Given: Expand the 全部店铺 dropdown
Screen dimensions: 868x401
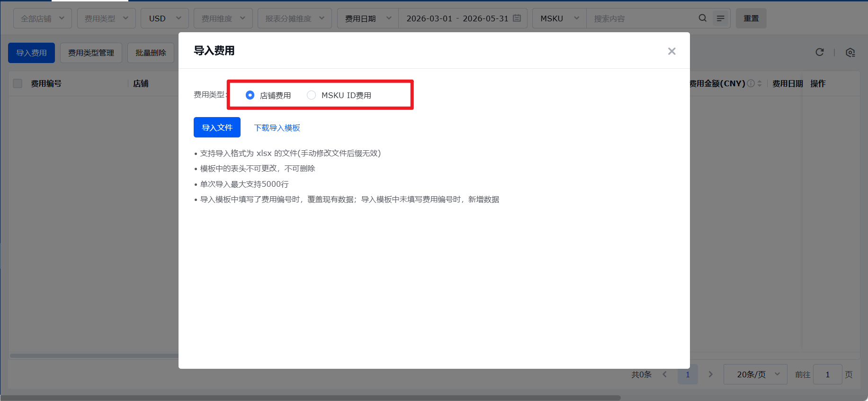Looking at the screenshot, I should 42,18.
